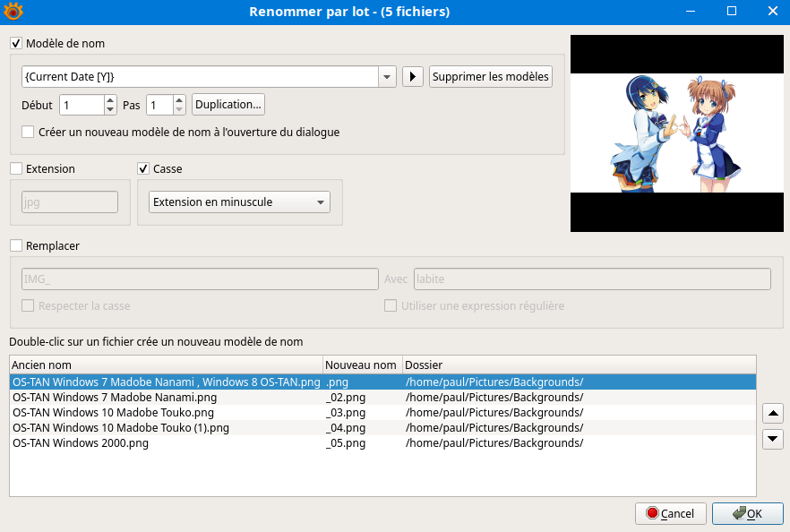Click the Duplication... button
The image size is (790, 532).
(x=228, y=104)
